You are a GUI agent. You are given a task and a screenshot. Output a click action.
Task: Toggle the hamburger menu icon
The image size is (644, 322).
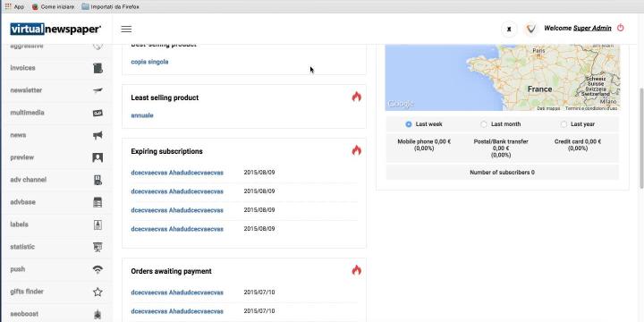126,30
